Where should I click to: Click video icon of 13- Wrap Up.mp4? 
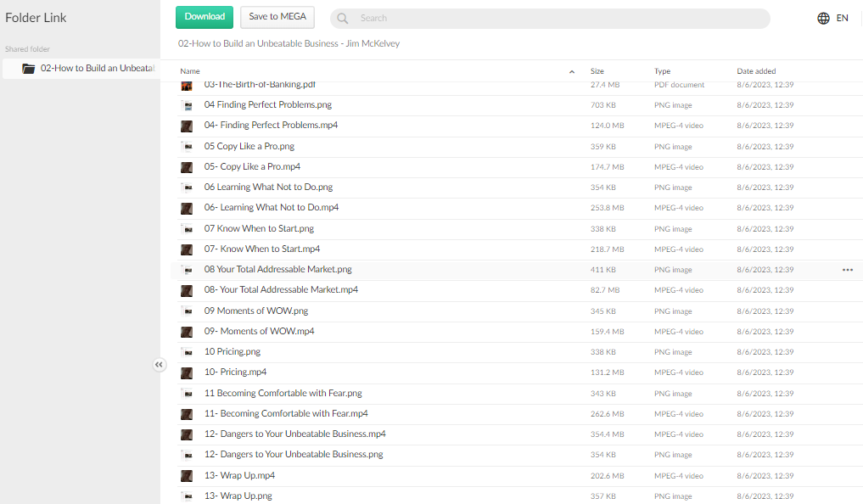[186, 476]
